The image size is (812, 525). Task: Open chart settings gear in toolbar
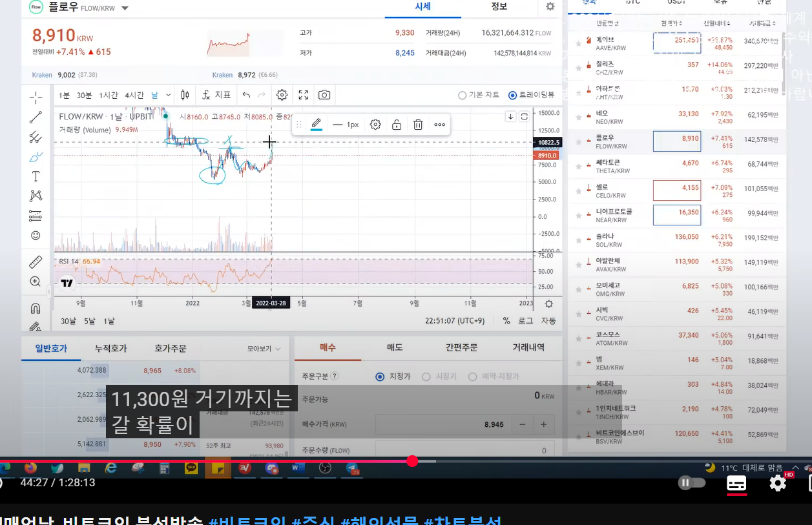tap(282, 95)
